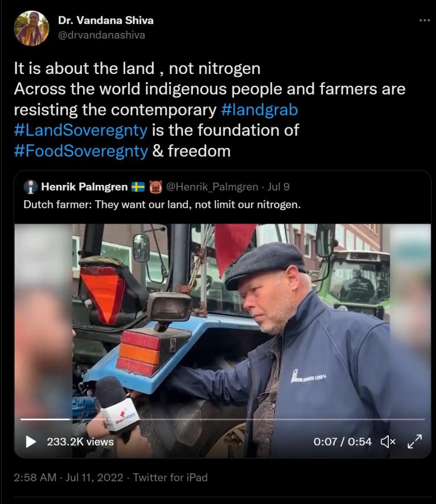Play the embedded video
The image size is (436, 504).
coord(31,441)
